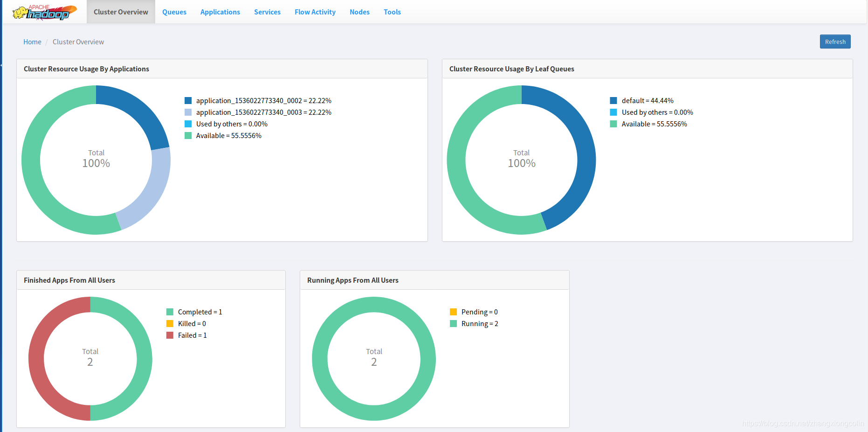
Task: Click green Completed segment in Finished Apps donut
Action: pyautogui.click(x=145, y=359)
